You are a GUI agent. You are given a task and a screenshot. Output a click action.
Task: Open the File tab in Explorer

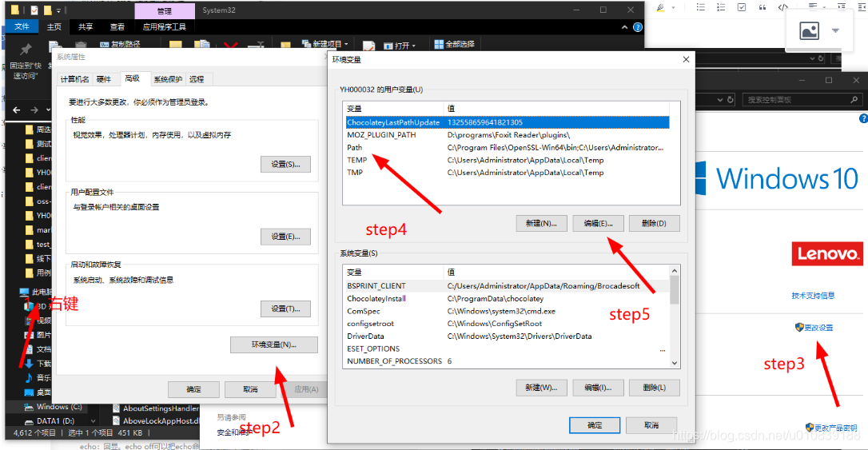22,26
